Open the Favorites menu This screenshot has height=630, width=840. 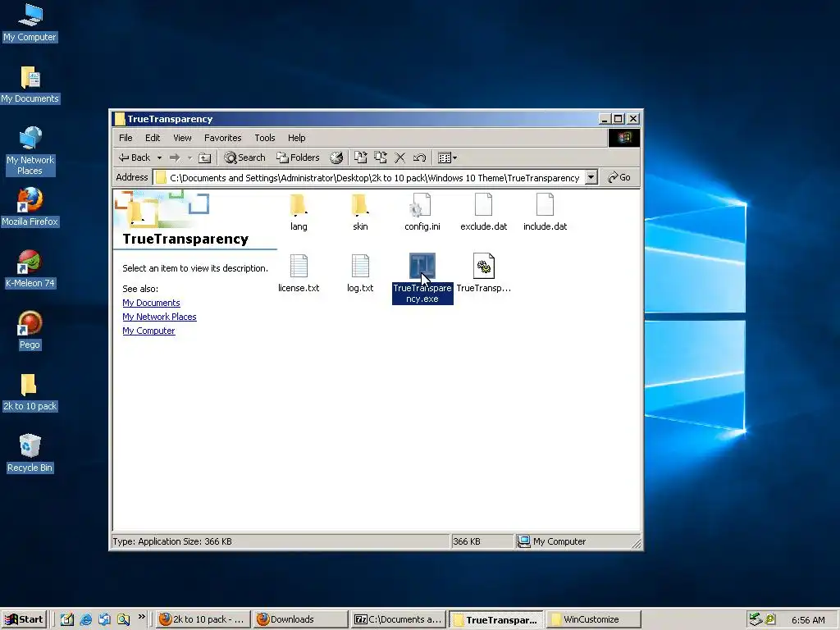click(x=223, y=138)
